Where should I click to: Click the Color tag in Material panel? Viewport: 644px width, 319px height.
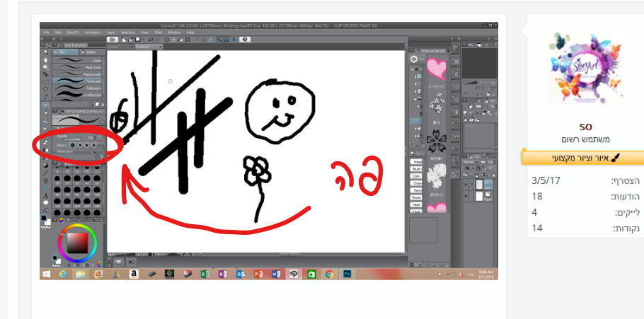(416, 176)
